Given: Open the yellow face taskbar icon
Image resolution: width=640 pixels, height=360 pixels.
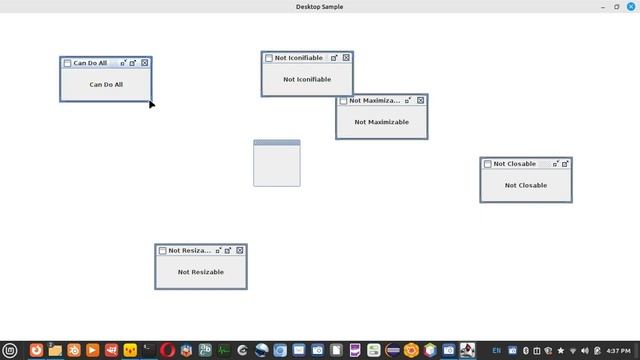Looking at the screenshot, I should coord(130,350).
